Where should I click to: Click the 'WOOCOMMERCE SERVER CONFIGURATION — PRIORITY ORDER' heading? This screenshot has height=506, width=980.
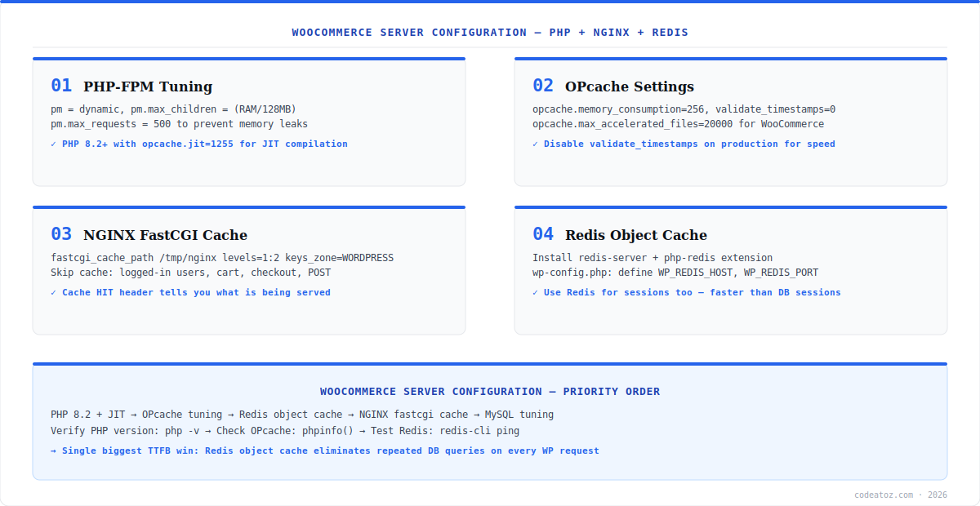490,392
